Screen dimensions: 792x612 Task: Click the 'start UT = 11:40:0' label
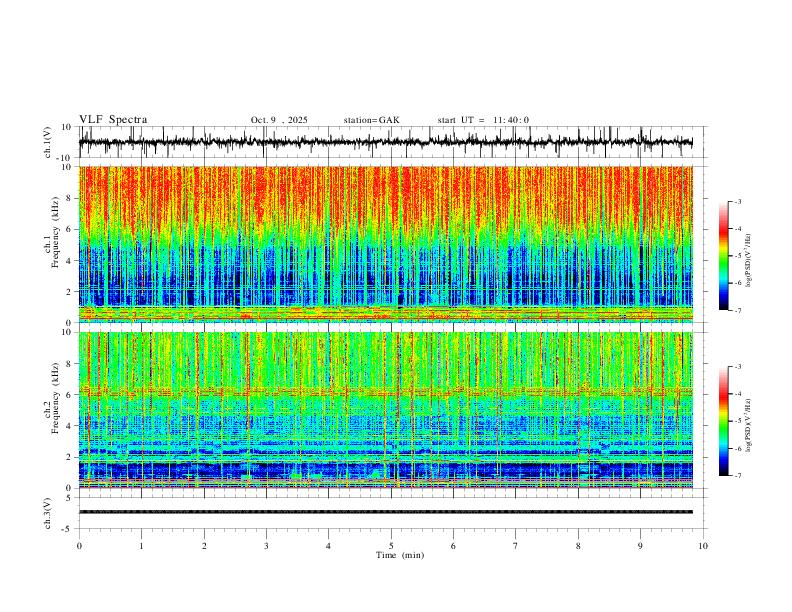click(483, 120)
